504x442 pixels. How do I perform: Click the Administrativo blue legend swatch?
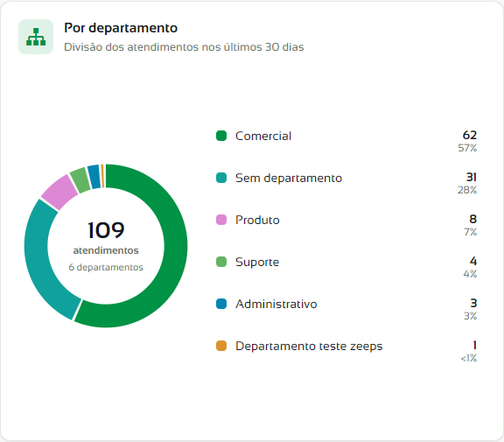(221, 304)
